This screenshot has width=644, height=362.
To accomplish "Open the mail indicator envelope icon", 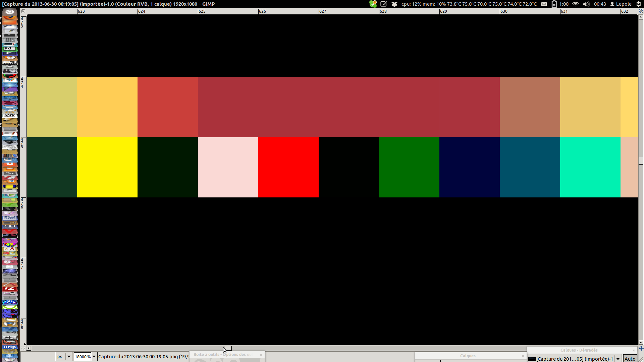I will (544, 4).
